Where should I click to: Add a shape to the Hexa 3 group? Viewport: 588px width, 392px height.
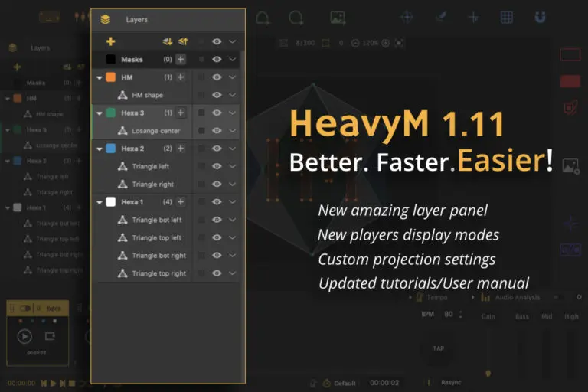click(x=181, y=113)
